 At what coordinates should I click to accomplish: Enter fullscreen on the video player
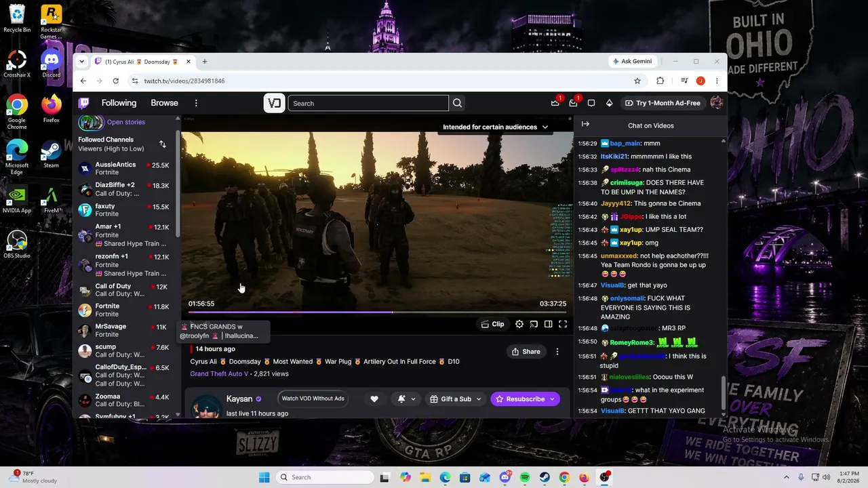tap(563, 324)
